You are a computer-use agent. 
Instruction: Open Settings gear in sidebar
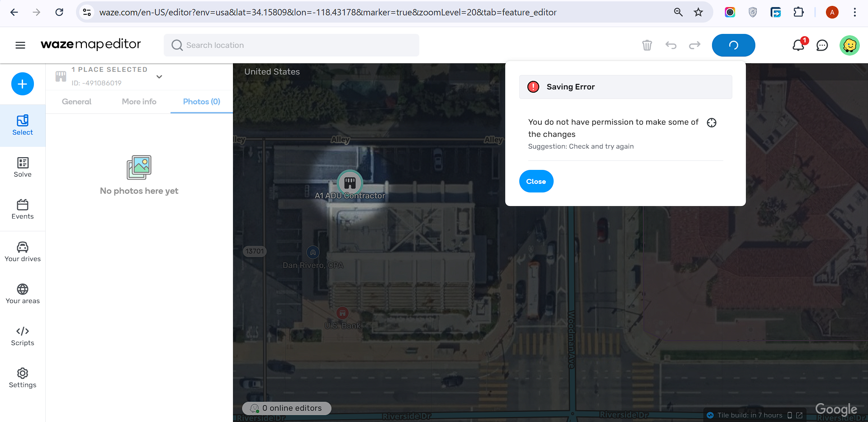[23, 378]
